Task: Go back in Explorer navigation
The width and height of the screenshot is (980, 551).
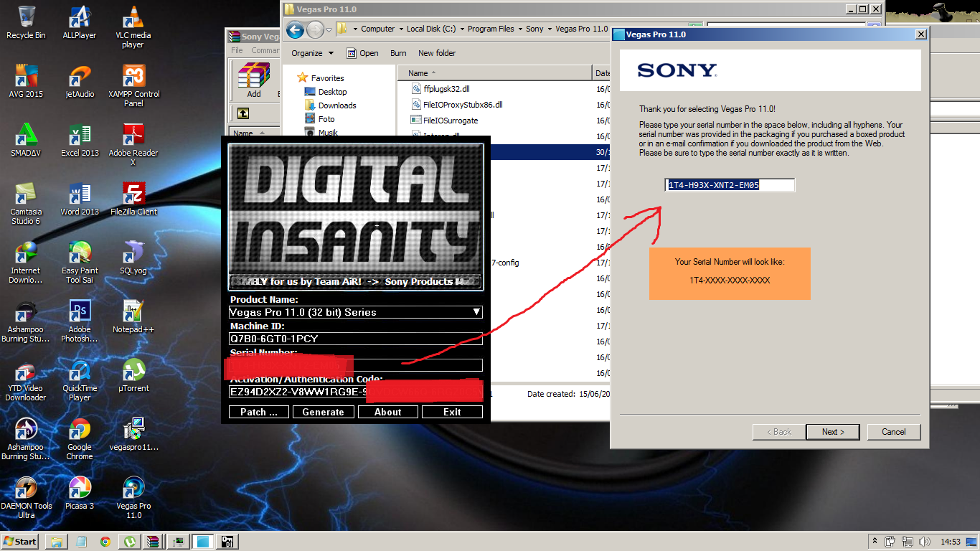Action: [295, 29]
